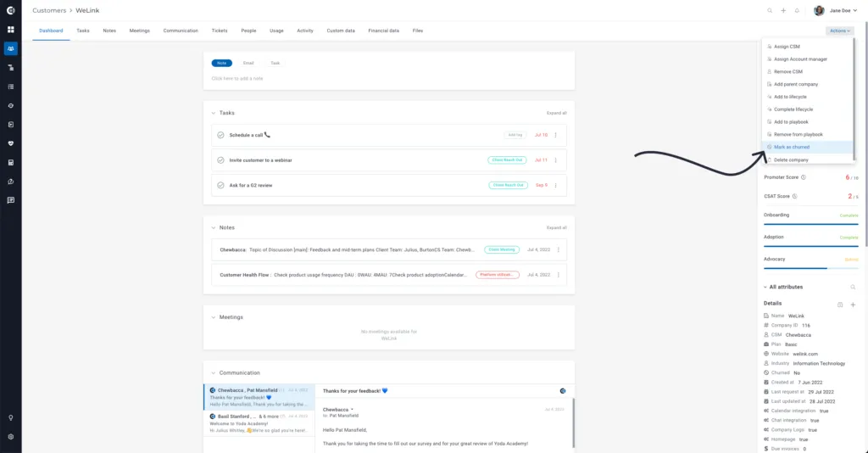868x453 pixels.
Task: Click the health heart icon in sidebar
Action: 10,143
